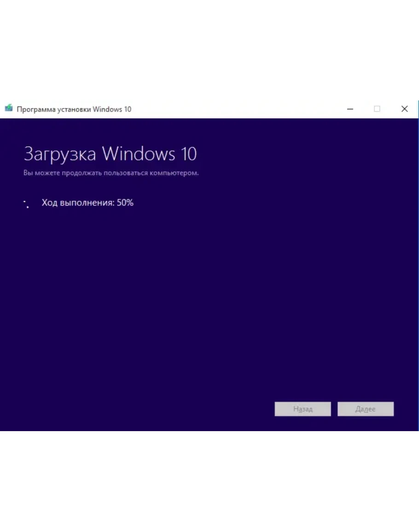Click Windows 10 in the large heading
419x532 pixels.
[x=149, y=154]
